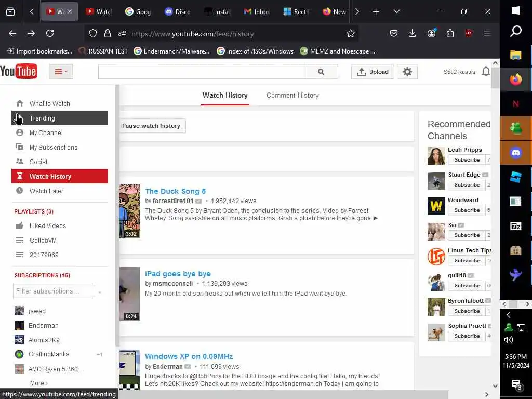The height and width of the screenshot is (399, 532).
Task: Open iPad goes bye bye video
Action: pyautogui.click(x=178, y=273)
